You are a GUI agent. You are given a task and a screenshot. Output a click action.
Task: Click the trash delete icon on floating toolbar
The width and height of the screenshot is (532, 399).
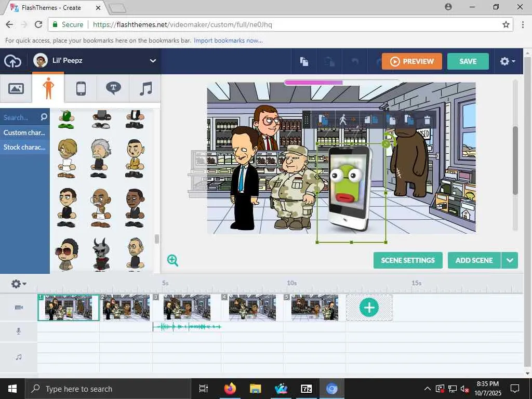427,120
